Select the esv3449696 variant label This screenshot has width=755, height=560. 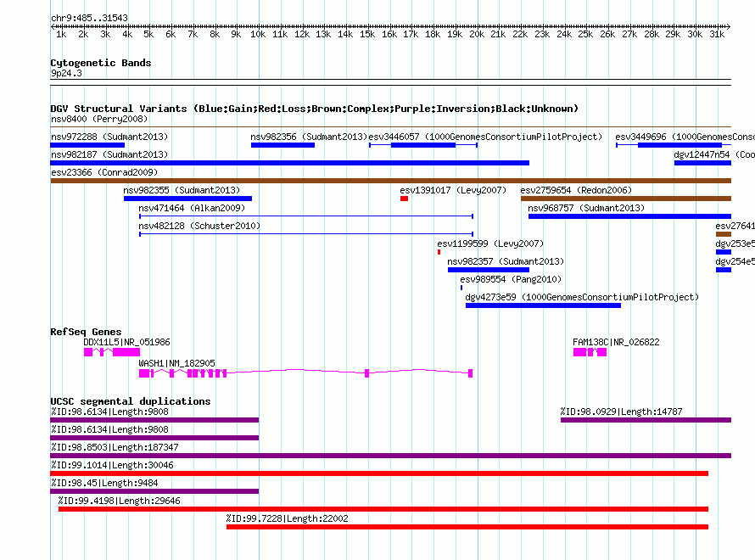click(685, 137)
